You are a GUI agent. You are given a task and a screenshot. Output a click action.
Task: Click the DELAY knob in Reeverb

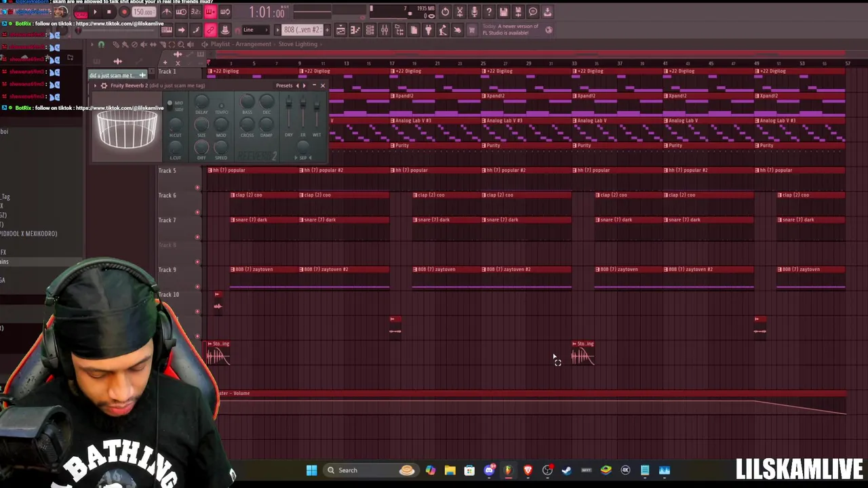point(202,101)
